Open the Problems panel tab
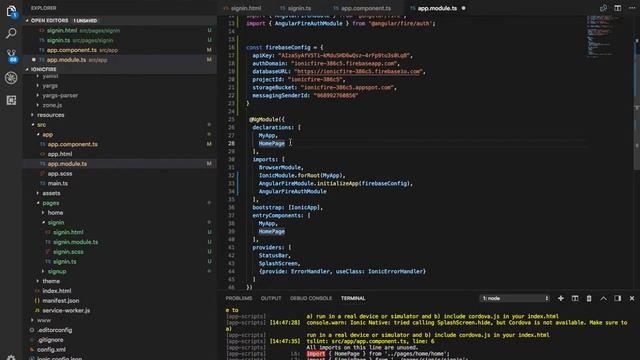The width and height of the screenshot is (640, 360). 239,298
